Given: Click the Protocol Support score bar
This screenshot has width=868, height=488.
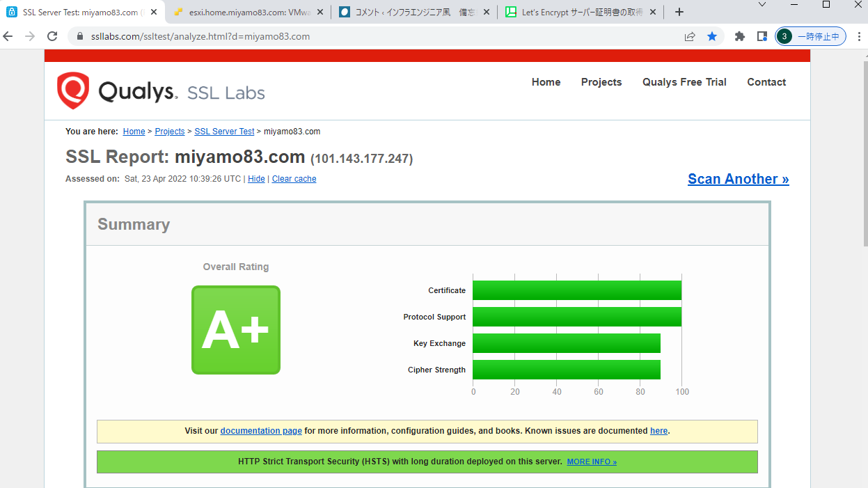Looking at the screenshot, I should click(x=577, y=317).
